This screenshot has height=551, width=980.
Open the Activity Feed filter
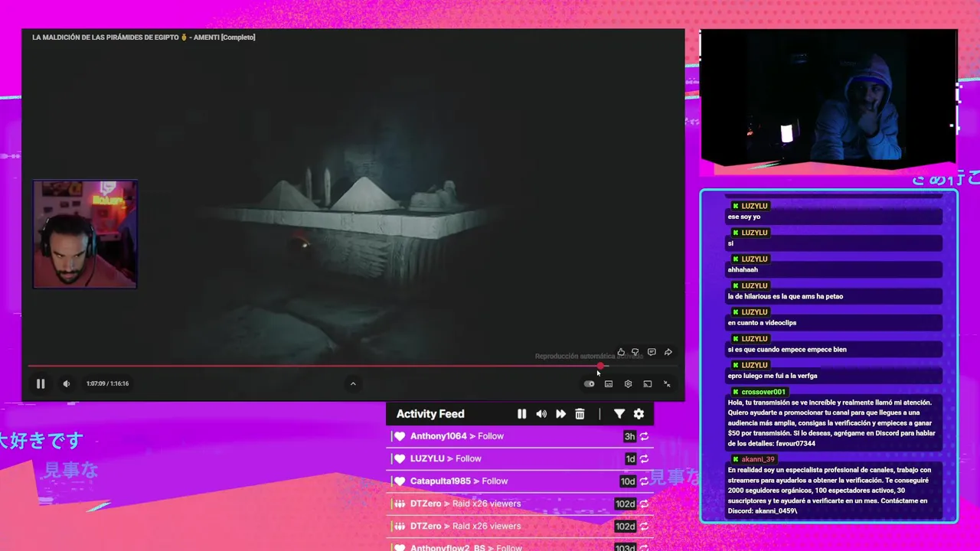click(x=619, y=414)
